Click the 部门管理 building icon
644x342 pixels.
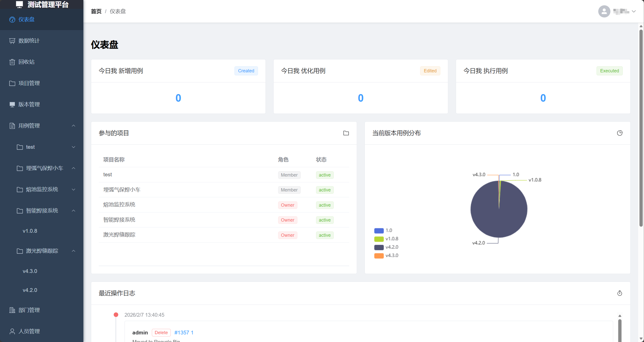click(x=12, y=310)
